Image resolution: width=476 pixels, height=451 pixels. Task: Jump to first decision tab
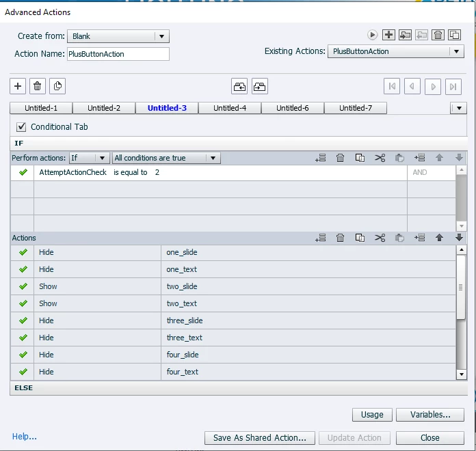pos(392,86)
